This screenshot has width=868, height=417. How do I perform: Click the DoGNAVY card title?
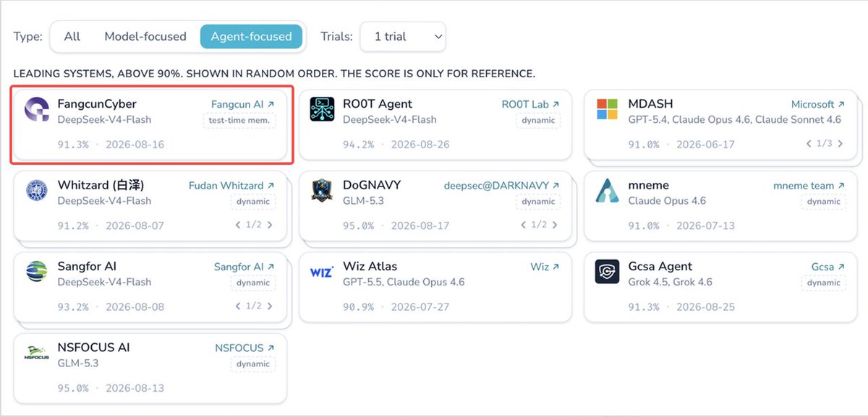pos(372,185)
